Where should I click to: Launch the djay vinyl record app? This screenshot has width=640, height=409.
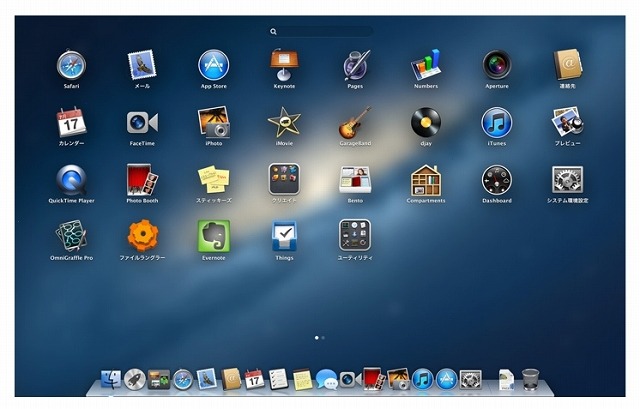426,122
